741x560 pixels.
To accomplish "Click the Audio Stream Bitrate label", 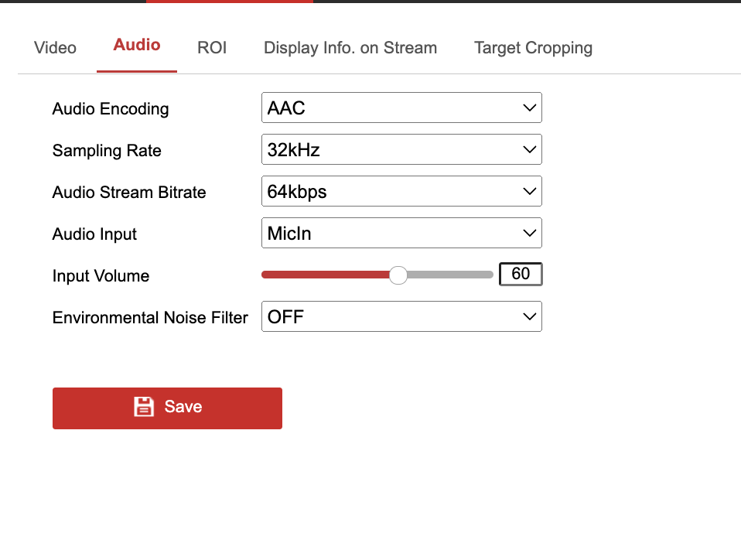I will [129, 193].
